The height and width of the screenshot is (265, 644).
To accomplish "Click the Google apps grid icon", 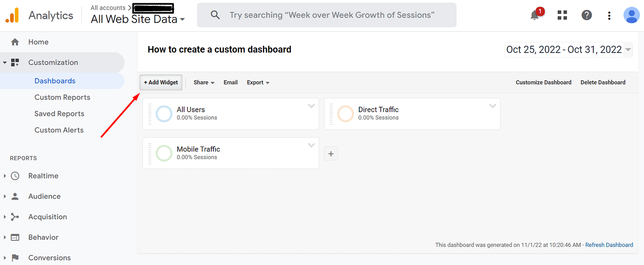I will point(562,15).
